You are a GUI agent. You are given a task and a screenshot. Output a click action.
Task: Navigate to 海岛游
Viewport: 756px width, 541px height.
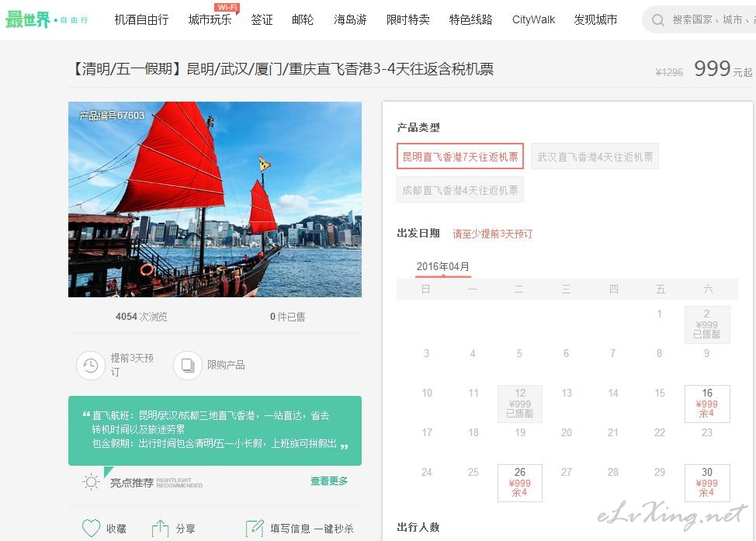click(x=351, y=19)
